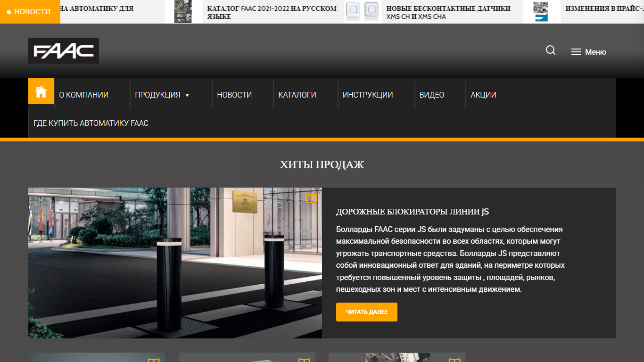
Task: Open news ИЗМЕНЕНИЯ В ПРАЙС
Action: (x=604, y=8)
